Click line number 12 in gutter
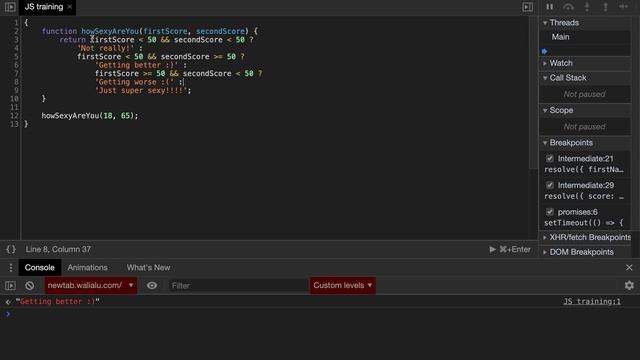640x360 pixels. click(14, 116)
